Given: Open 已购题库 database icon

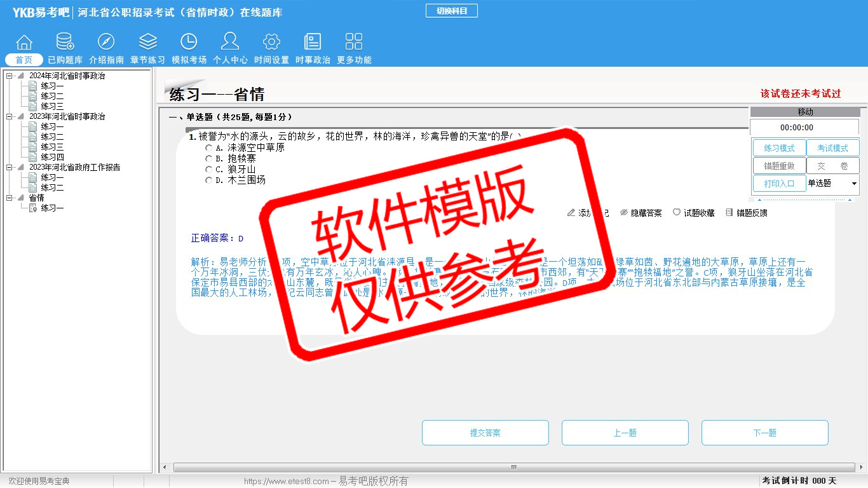Looking at the screenshot, I should (65, 43).
